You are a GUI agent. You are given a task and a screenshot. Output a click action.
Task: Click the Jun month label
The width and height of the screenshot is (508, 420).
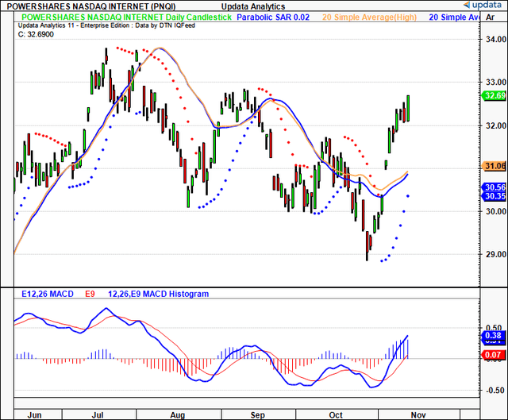click(34, 415)
